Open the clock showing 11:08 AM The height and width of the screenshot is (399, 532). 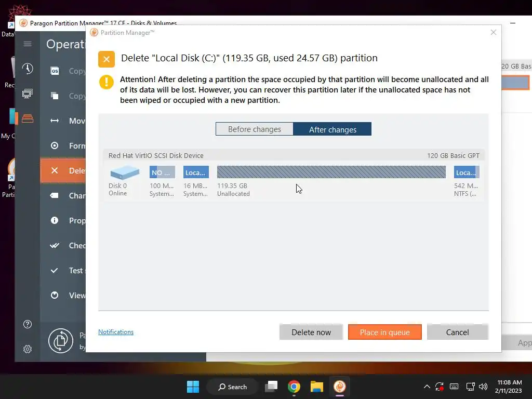[x=509, y=387]
